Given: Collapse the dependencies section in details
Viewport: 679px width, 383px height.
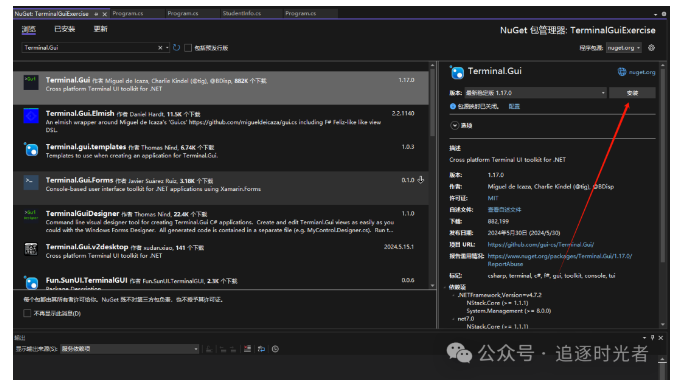Looking at the screenshot, I should (x=446, y=287).
